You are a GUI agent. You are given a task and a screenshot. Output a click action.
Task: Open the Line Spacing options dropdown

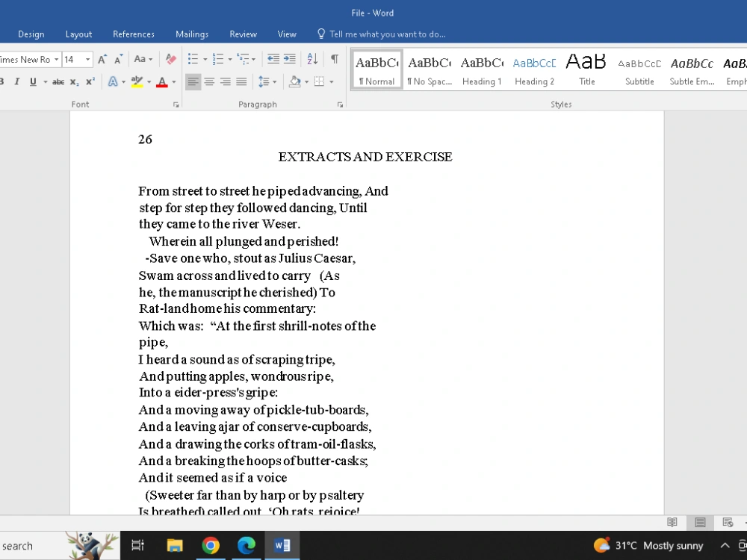tap(267, 81)
